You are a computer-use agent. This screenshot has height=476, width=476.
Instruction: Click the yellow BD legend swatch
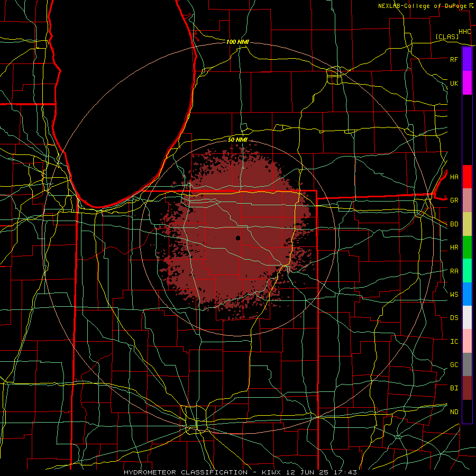click(x=467, y=224)
